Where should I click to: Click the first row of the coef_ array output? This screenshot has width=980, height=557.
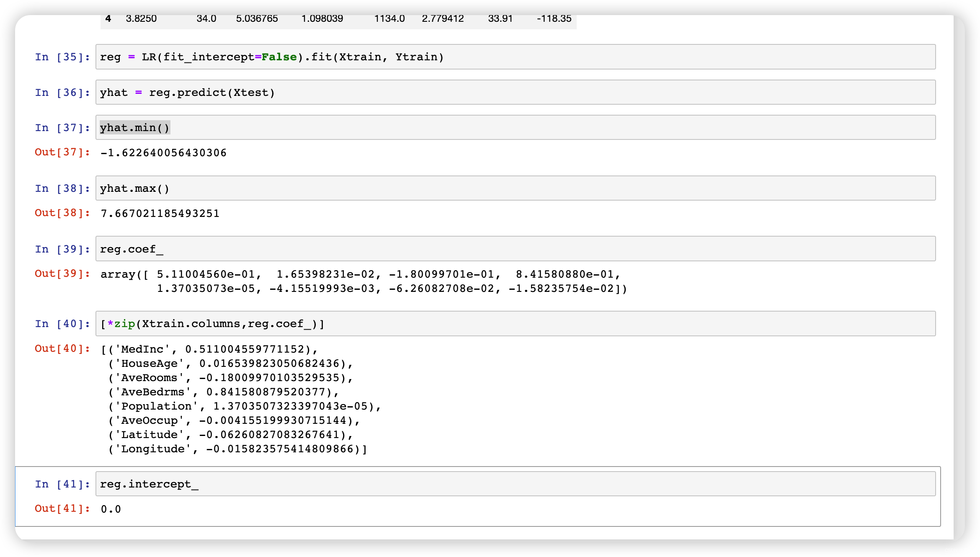[361, 274]
